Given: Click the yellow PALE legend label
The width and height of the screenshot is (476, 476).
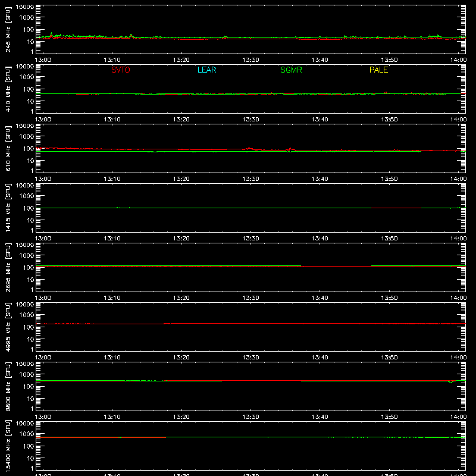Looking at the screenshot, I should [378, 70].
